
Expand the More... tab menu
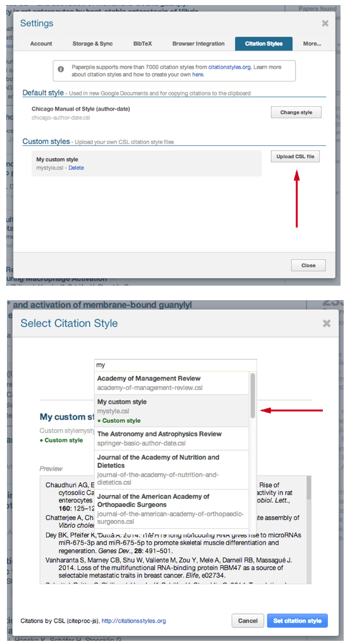(x=312, y=44)
